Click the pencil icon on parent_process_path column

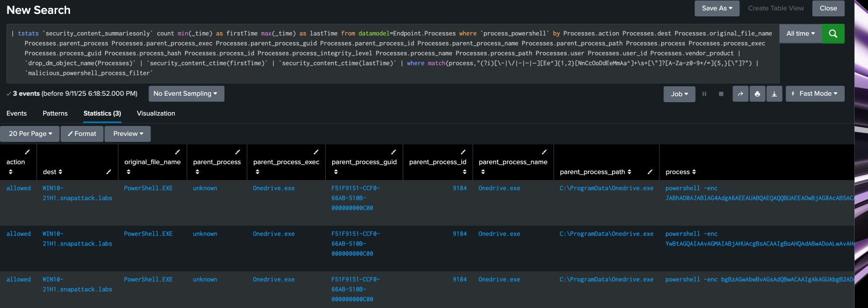tap(650, 172)
